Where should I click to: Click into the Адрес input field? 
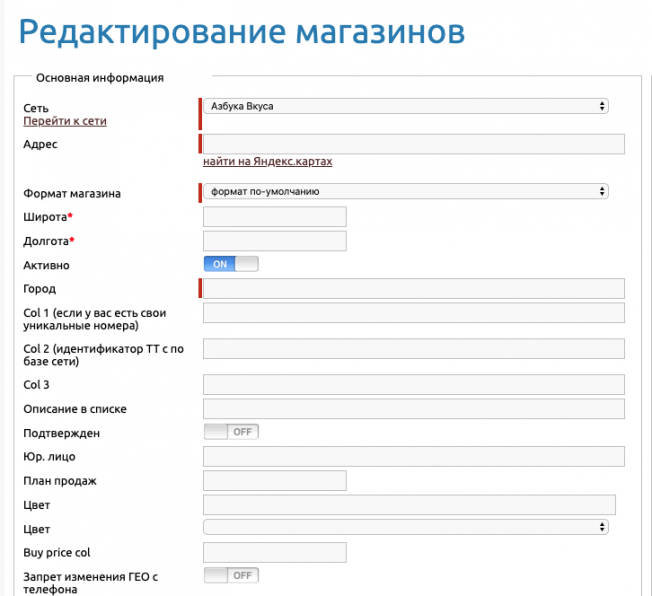(414, 144)
